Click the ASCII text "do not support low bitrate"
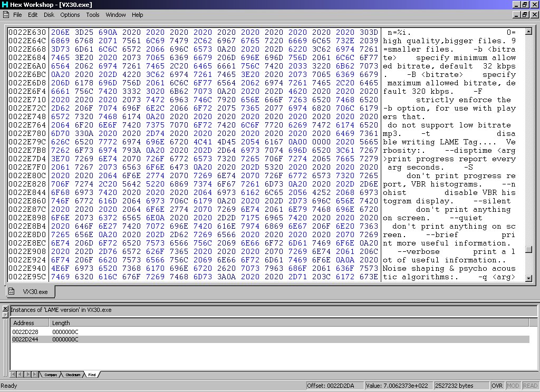540x392 pixels. point(449,125)
